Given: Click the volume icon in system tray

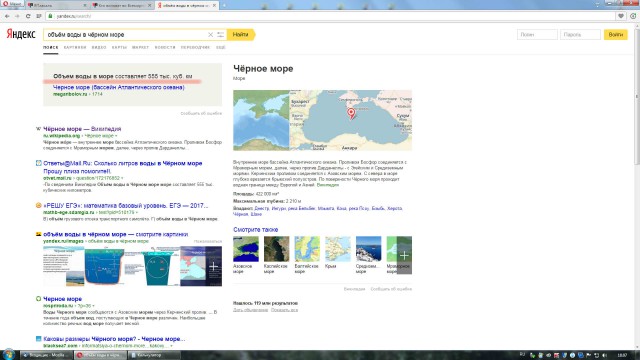Looking at the screenshot, I should [604, 355].
